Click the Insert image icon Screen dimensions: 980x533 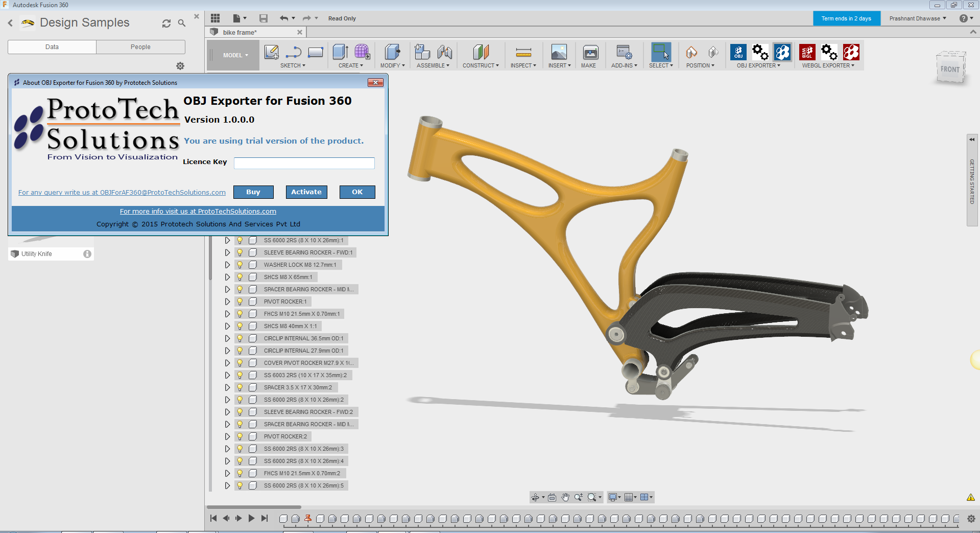(559, 52)
